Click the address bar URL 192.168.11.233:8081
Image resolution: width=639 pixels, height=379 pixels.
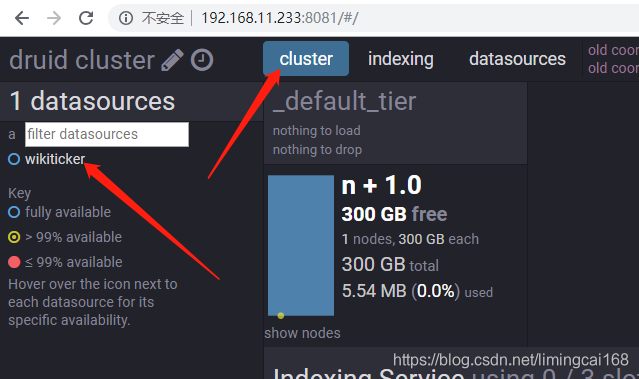pyautogui.click(x=280, y=18)
